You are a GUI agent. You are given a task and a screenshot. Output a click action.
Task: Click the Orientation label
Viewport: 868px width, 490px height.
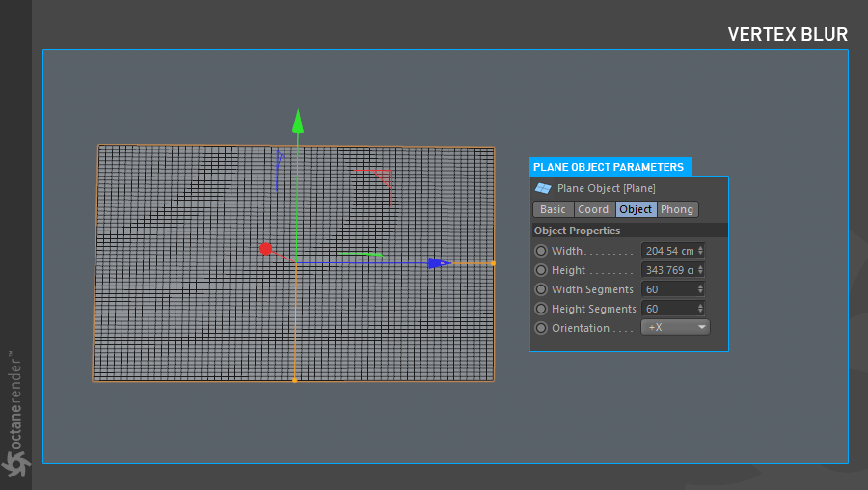click(581, 328)
